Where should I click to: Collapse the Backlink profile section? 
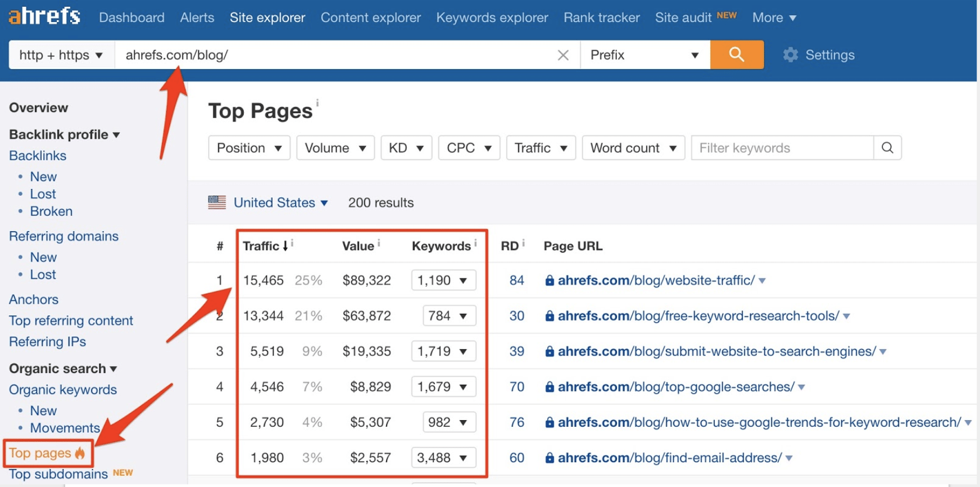point(64,134)
